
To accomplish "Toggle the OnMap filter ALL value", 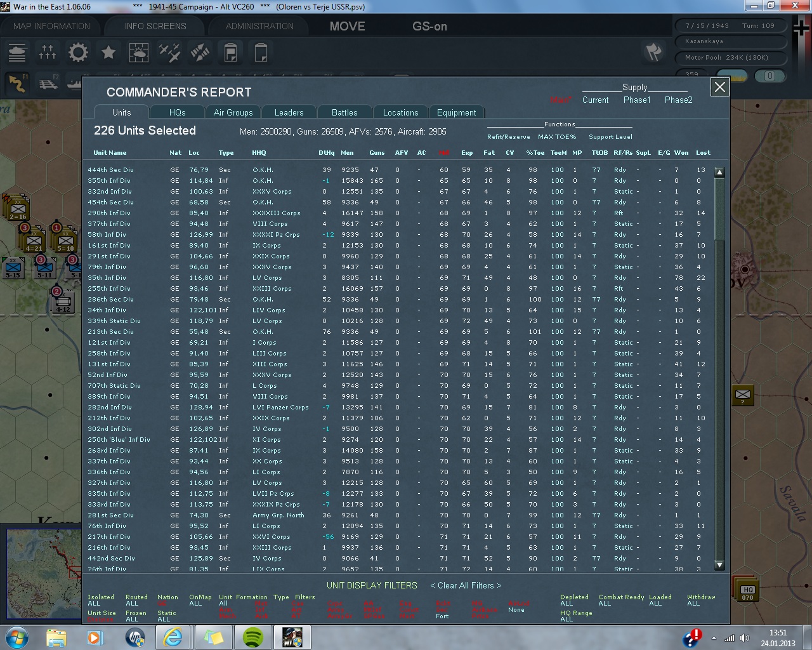I will [195, 603].
